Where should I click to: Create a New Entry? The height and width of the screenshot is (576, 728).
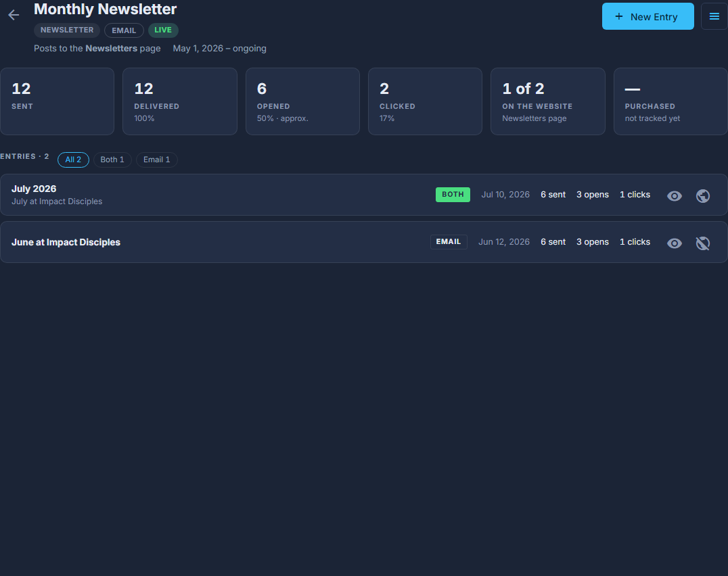(647, 17)
